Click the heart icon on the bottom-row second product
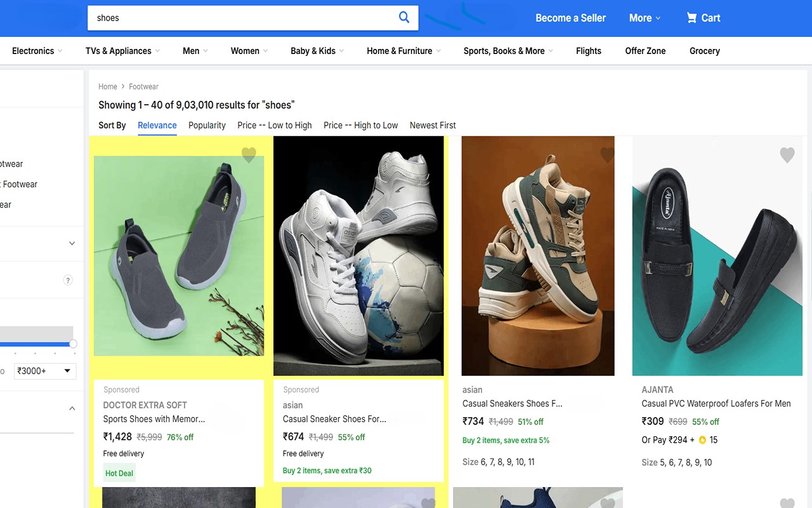 [428, 503]
